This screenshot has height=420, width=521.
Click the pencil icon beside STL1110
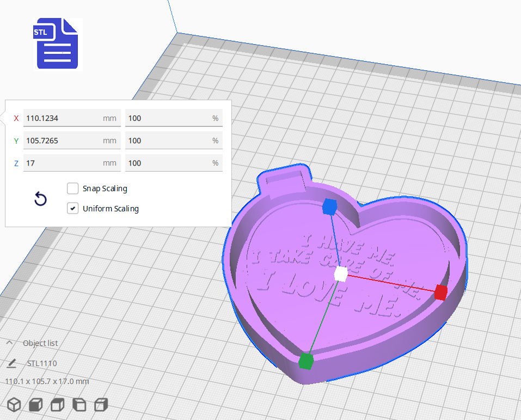coord(12,363)
